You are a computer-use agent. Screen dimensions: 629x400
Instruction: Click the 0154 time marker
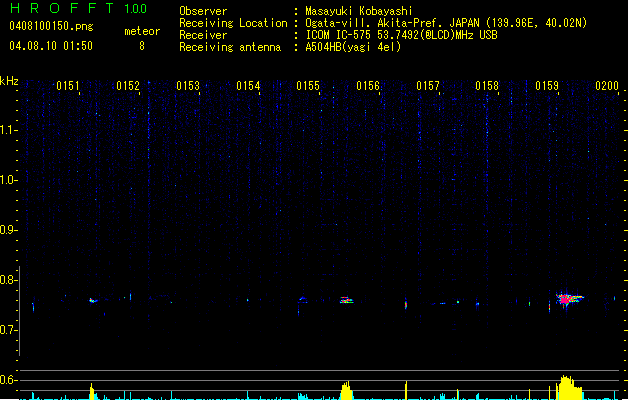pyautogui.click(x=248, y=86)
